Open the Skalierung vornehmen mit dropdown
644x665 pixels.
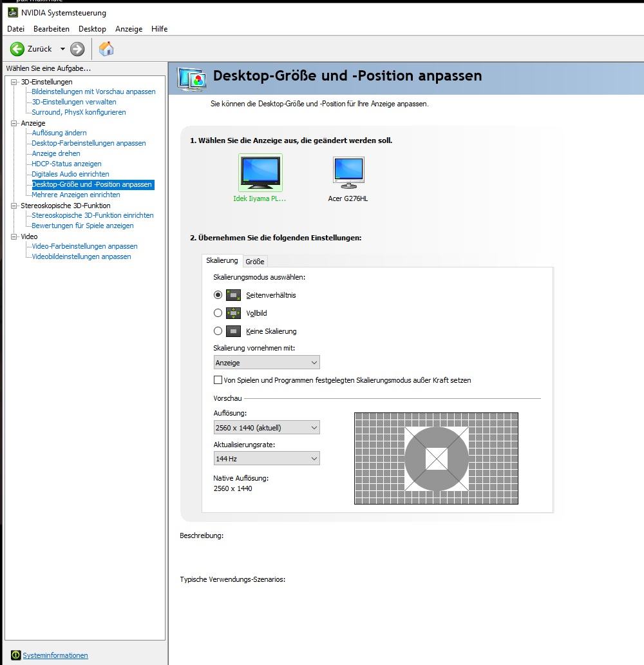click(266, 363)
